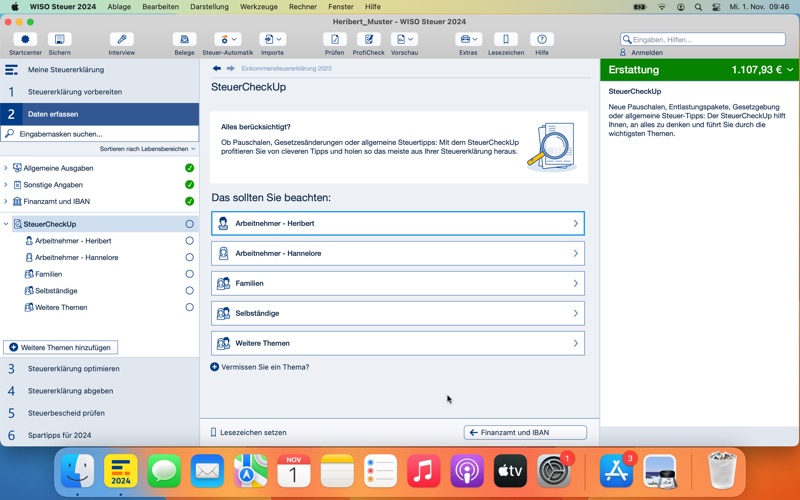The width and height of the screenshot is (800, 500).
Task: Go to step 5 Steuerbescheid prüfen
Action: pos(99,413)
